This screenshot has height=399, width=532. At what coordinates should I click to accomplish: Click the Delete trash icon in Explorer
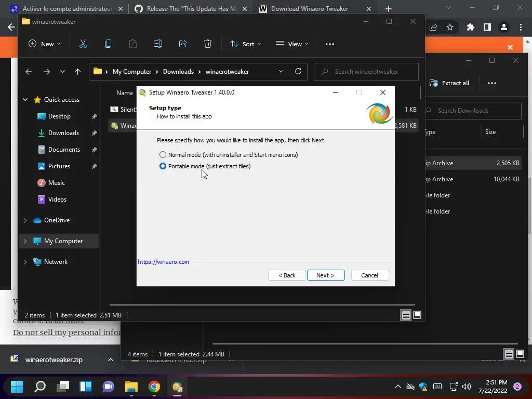pyautogui.click(x=208, y=44)
